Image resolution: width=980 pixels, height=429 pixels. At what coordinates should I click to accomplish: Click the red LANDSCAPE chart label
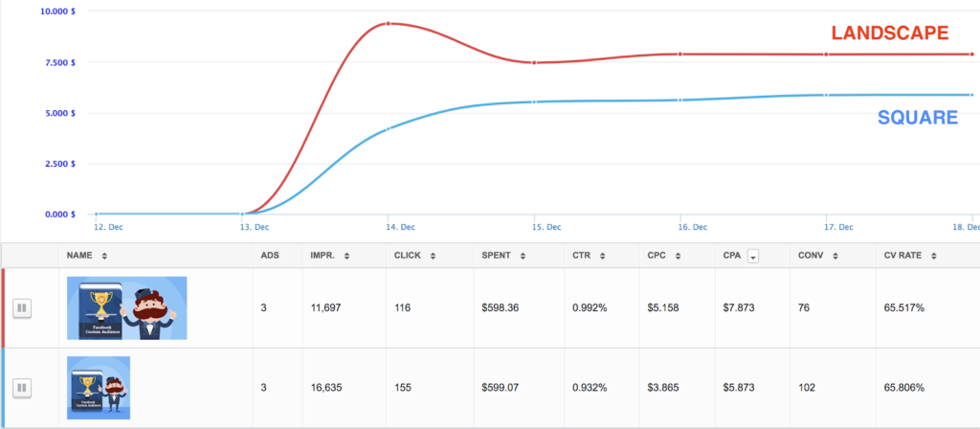click(x=890, y=34)
